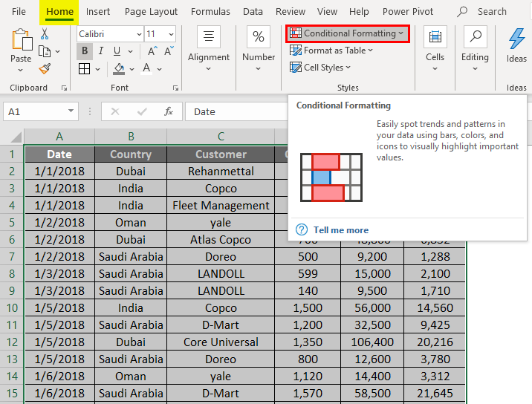Screen dimensions: 532x404
Task: Open the Help tab
Action: click(359, 12)
